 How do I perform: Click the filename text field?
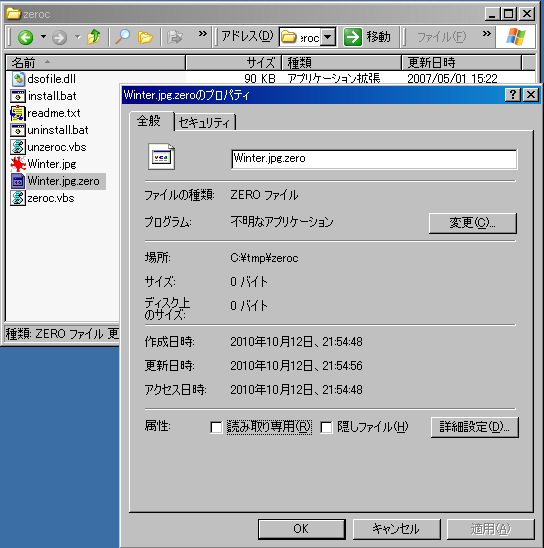(374, 159)
